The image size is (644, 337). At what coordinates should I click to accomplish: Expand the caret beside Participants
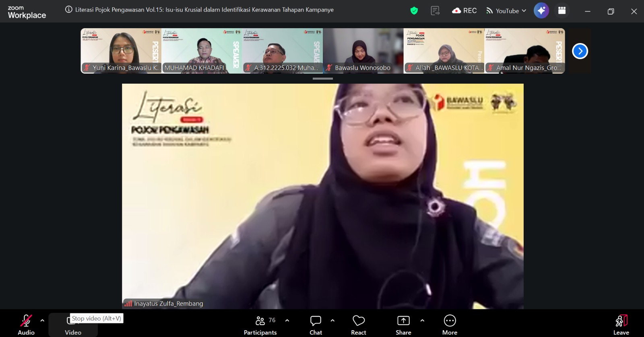287,321
